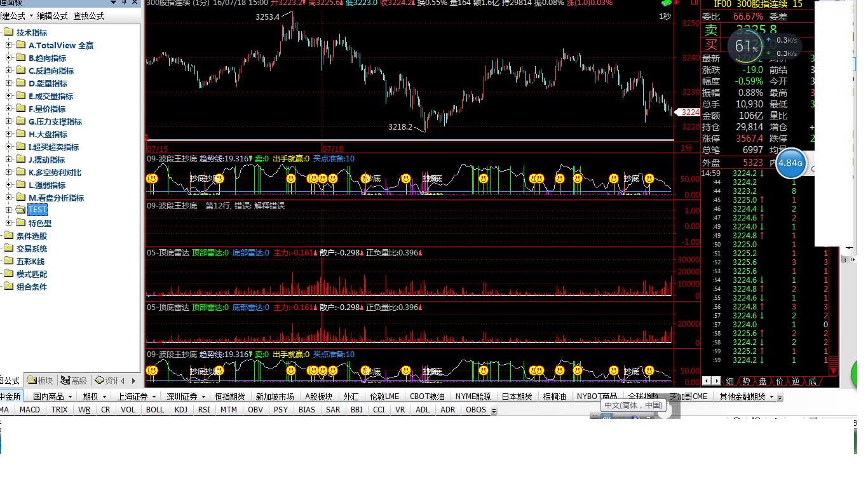The height and width of the screenshot is (488, 868).
Task: Click 编辑公式 in the panel toolbar
Action: 52,16
